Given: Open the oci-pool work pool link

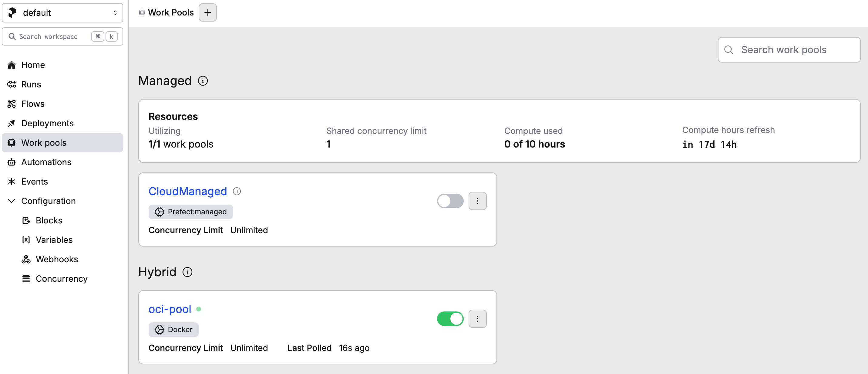Looking at the screenshot, I should pos(170,309).
